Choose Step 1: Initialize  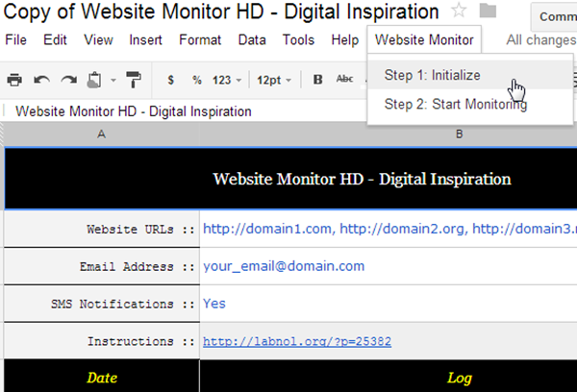tap(470, 75)
